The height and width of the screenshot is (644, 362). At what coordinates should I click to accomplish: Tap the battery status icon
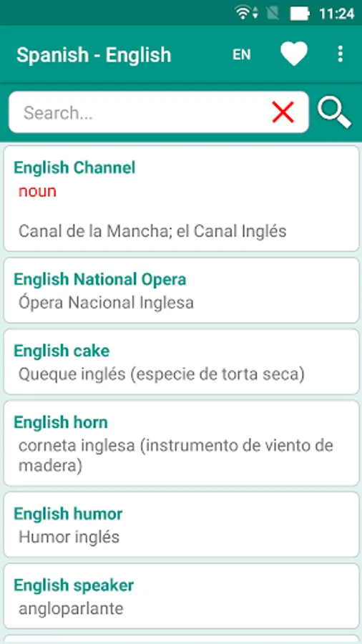[x=300, y=14]
